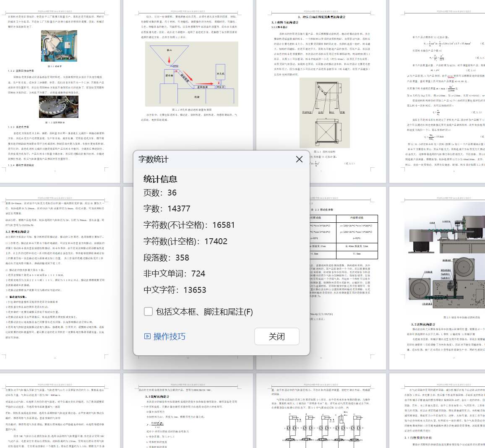Open the 操作技巧 link

pos(169,336)
